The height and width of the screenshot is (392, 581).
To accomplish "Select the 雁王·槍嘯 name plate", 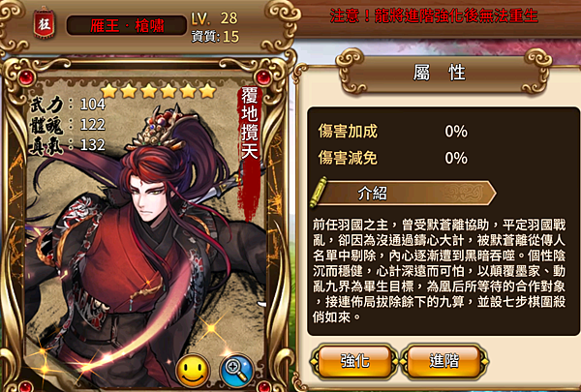I will coord(126,25).
